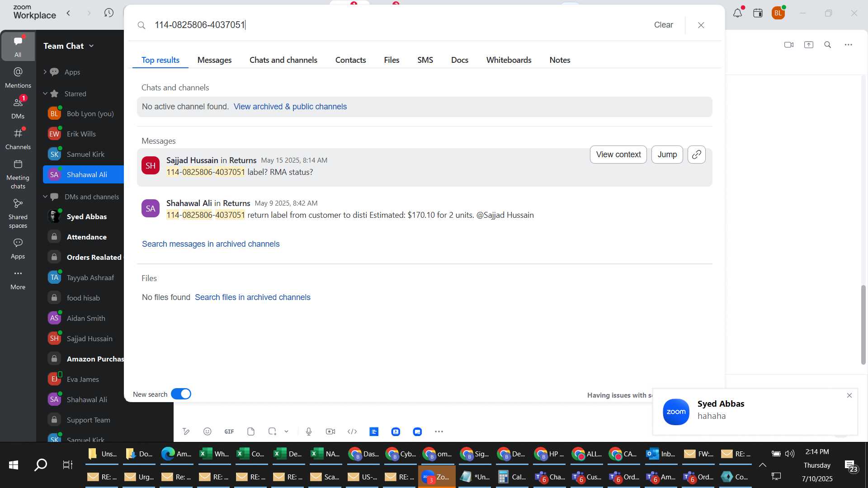Switch to the Whiteboards tab
Image resolution: width=868 pixels, height=488 pixels.
(509, 60)
